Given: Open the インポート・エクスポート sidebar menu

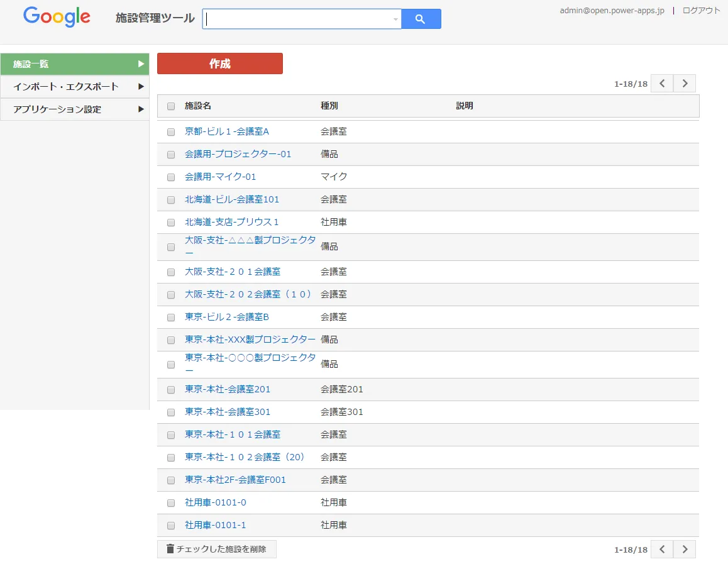Looking at the screenshot, I should (75, 87).
